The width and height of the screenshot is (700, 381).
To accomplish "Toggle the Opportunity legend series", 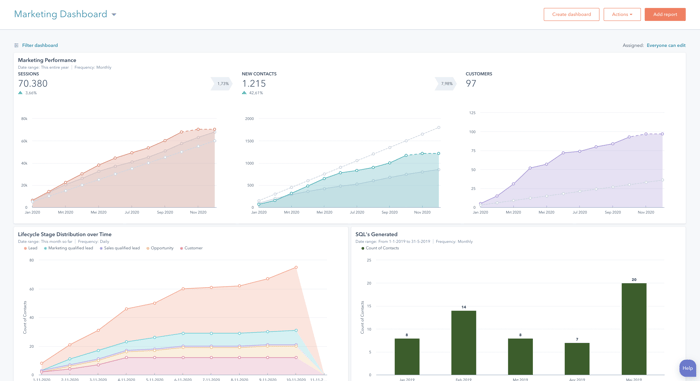I will coord(160,248).
